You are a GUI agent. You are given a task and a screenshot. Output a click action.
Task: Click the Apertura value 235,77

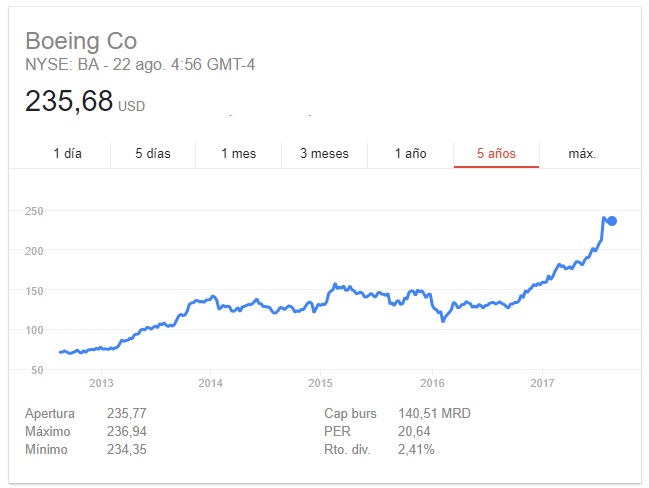click(x=126, y=413)
